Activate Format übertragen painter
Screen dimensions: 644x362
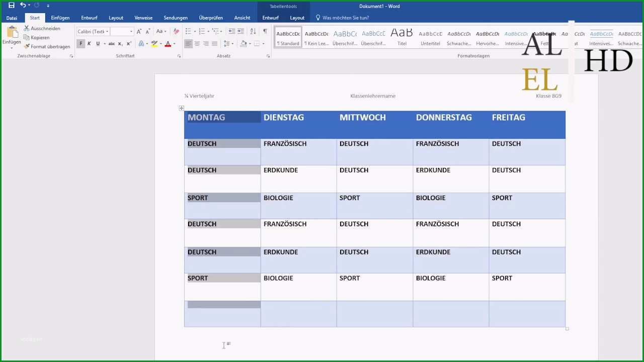pyautogui.click(x=47, y=46)
